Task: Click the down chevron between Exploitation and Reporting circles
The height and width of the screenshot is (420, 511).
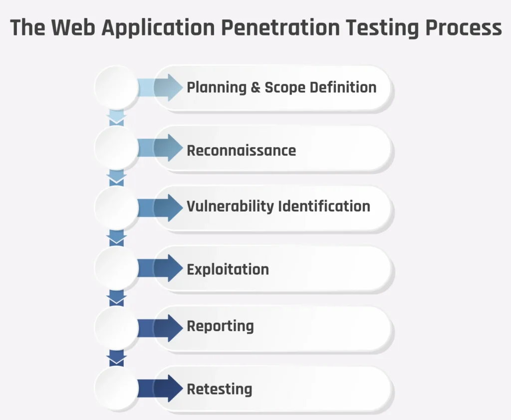Action: (x=116, y=299)
